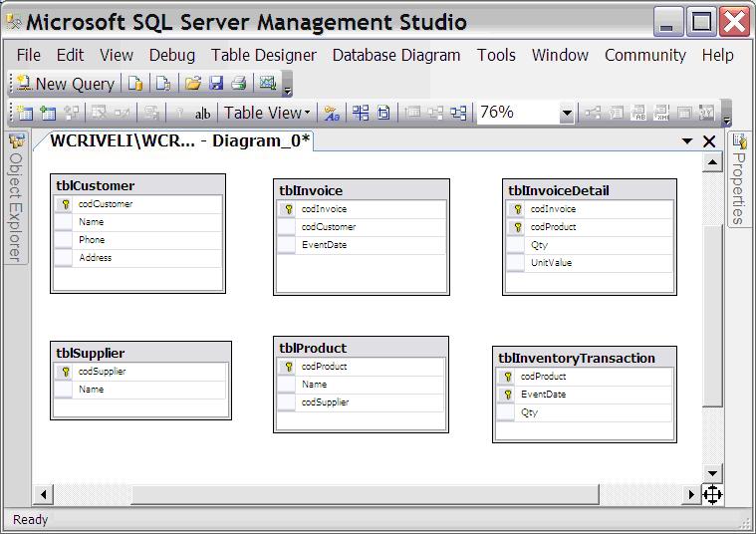Screen dimensions: 756x534
Task: Open the zoom percentage dropdown arrow
Action: click(567, 114)
